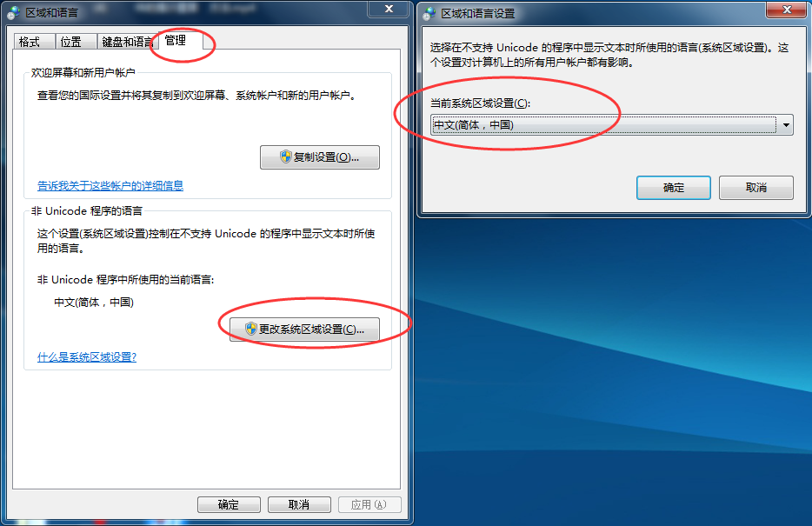The width and height of the screenshot is (812, 526).
Task: Click the 复制设置(O)... button
Action: (320, 156)
